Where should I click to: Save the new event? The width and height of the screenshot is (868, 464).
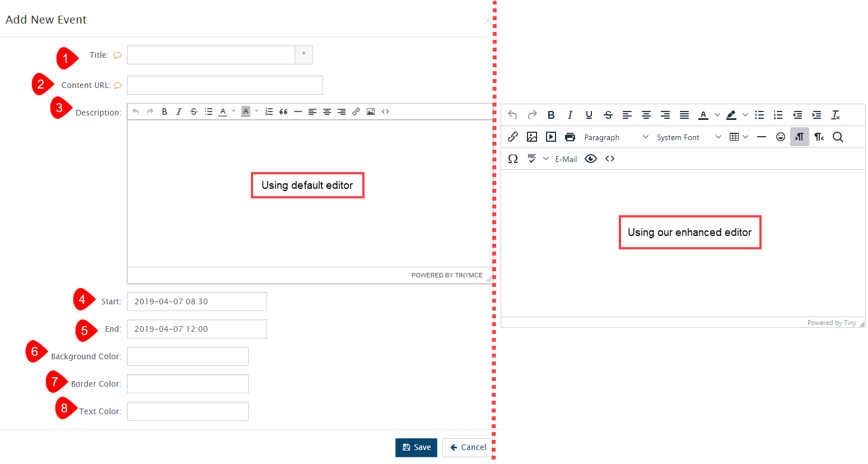coord(416,447)
